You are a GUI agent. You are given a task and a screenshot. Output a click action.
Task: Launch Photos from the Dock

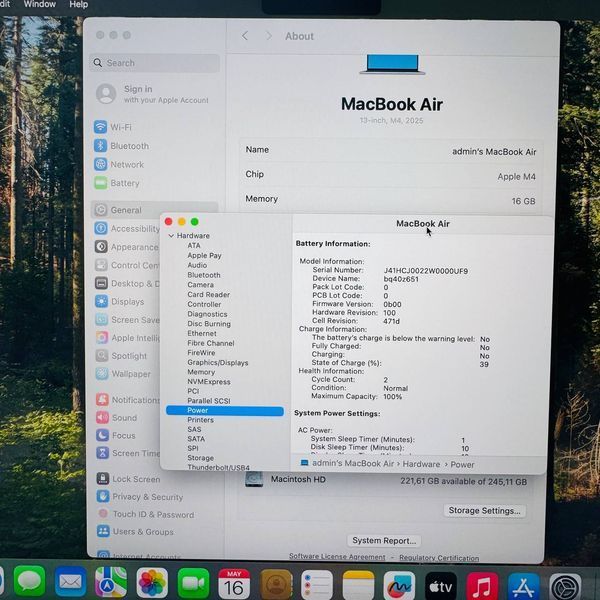(x=152, y=583)
